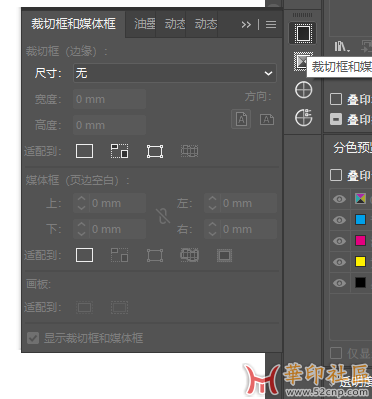
Task: Hide the magenta separation eye icon
Action: pos(339,241)
